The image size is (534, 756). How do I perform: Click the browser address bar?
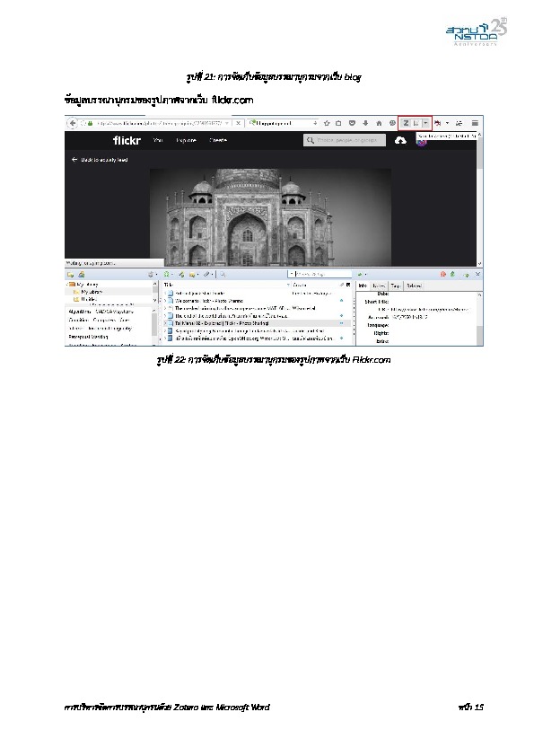click(x=159, y=123)
